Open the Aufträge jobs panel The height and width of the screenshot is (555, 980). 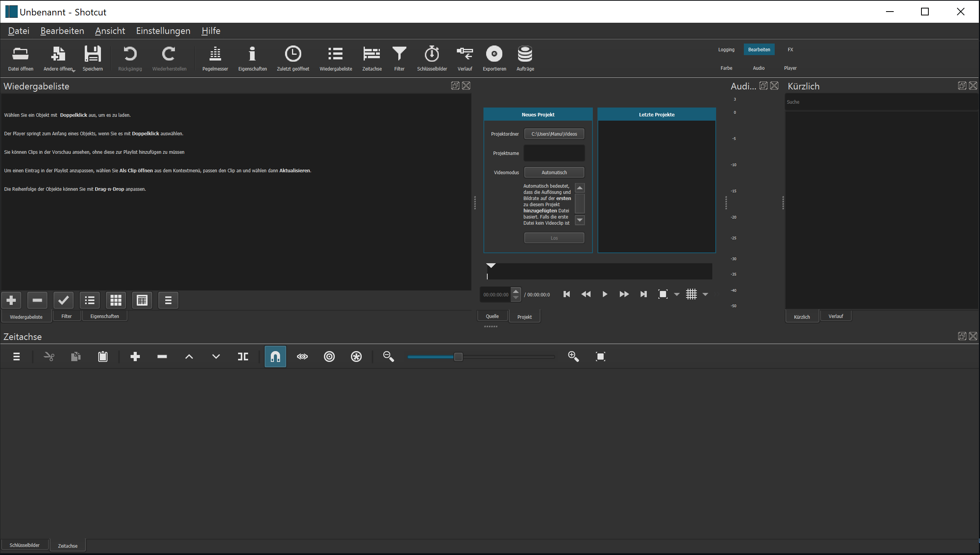click(x=525, y=58)
